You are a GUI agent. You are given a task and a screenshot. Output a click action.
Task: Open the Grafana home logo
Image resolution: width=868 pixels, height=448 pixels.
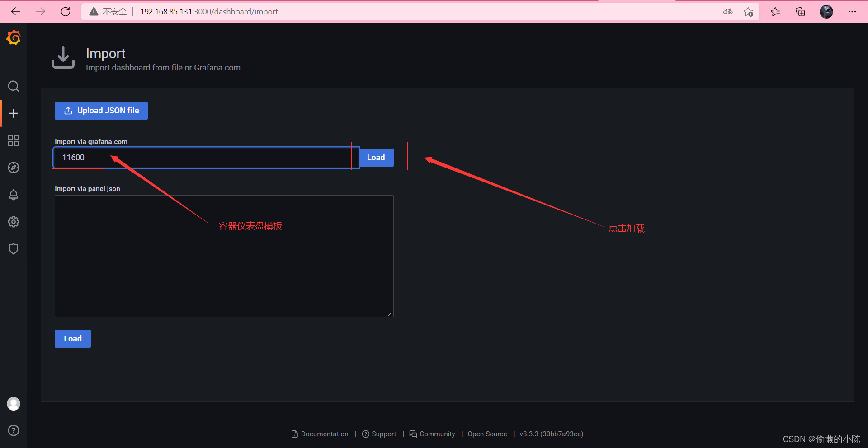[14, 37]
